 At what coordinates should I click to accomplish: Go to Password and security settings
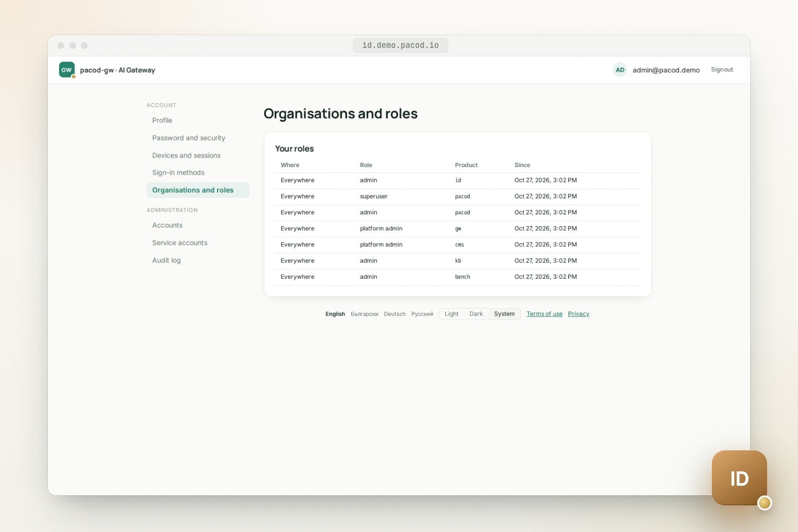tap(188, 138)
